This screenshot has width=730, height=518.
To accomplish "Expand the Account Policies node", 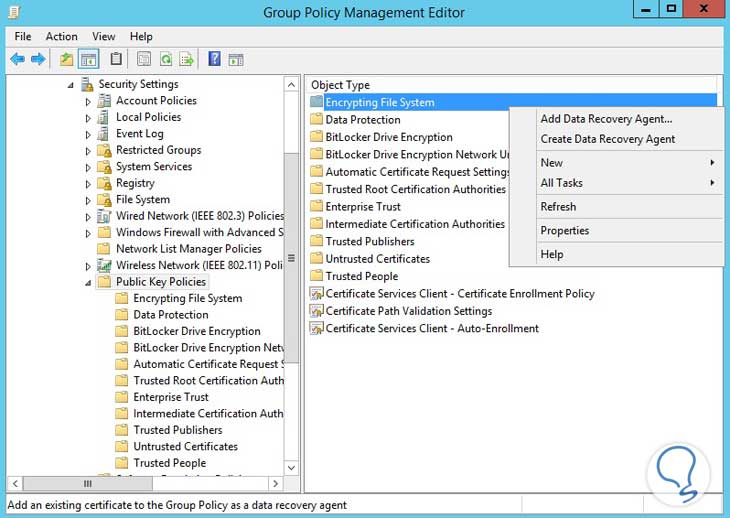I will click(88, 101).
